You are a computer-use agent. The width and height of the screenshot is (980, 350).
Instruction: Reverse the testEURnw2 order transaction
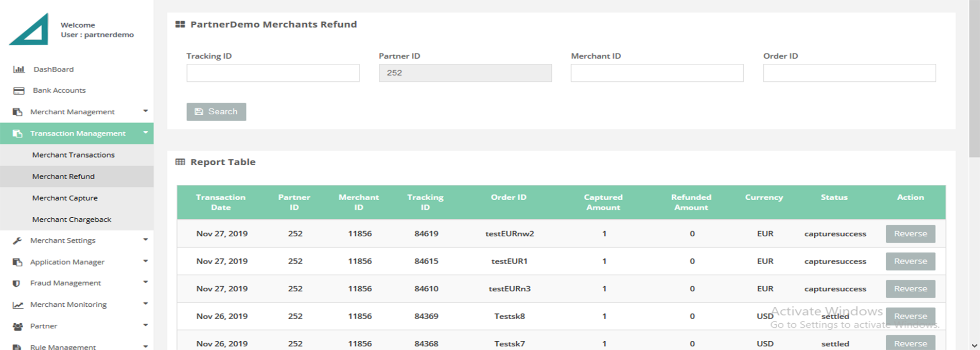click(x=910, y=234)
